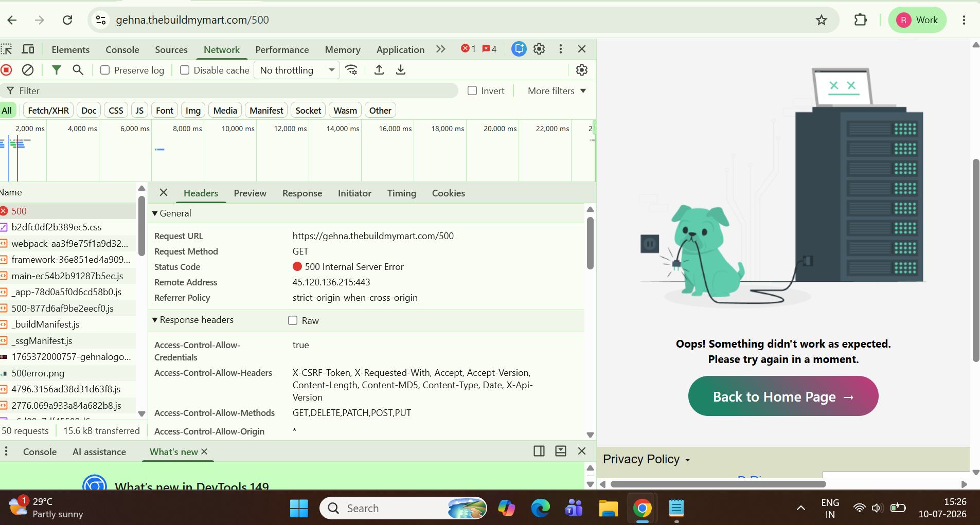Show more DevTools tabs chevron

441,49
